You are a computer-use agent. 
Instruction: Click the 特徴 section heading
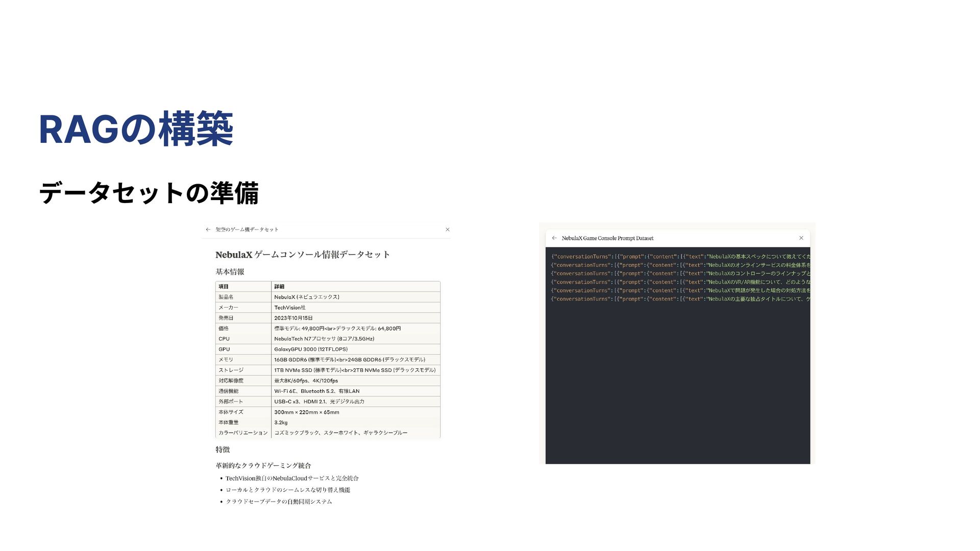(223, 449)
